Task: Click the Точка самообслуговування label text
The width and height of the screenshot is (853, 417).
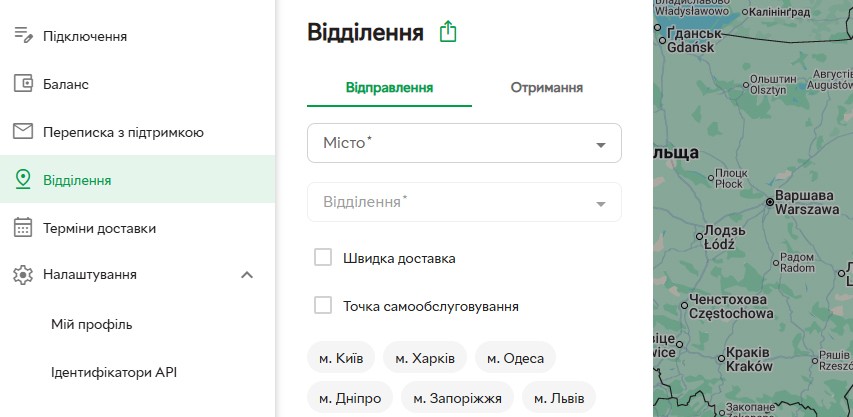Action: (x=430, y=307)
